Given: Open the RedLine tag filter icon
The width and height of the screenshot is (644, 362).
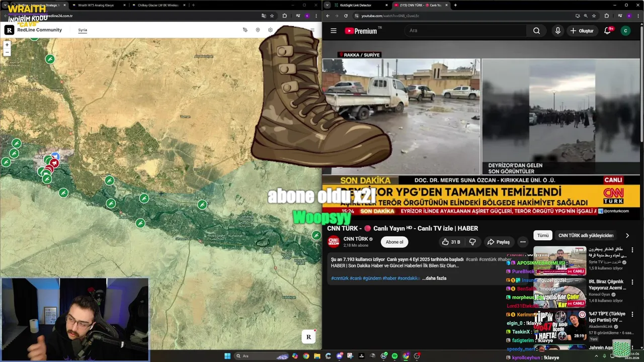Looking at the screenshot, I should pyautogui.click(x=245, y=30).
